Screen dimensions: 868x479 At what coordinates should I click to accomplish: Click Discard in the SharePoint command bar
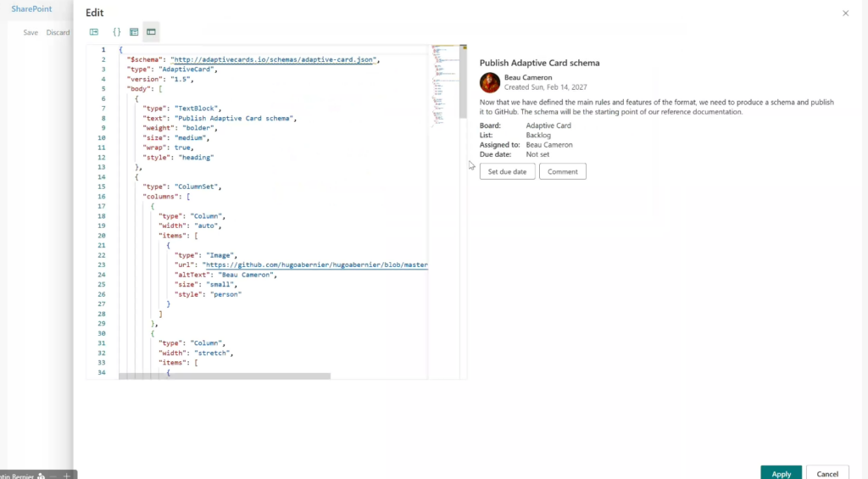(x=58, y=32)
